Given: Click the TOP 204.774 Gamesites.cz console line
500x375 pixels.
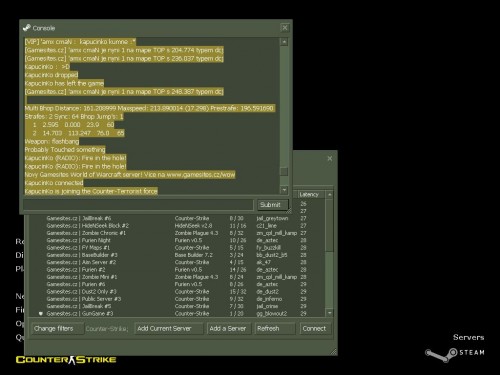Looking at the screenshot, I should (x=124, y=50).
